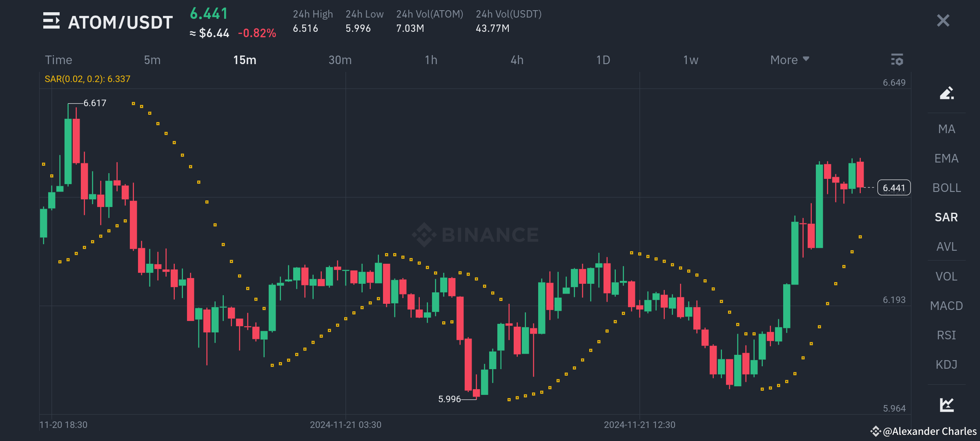Switch to the 1h timeframe tab
This screenshot has width=980, height=441.
(x=430, y=60)
